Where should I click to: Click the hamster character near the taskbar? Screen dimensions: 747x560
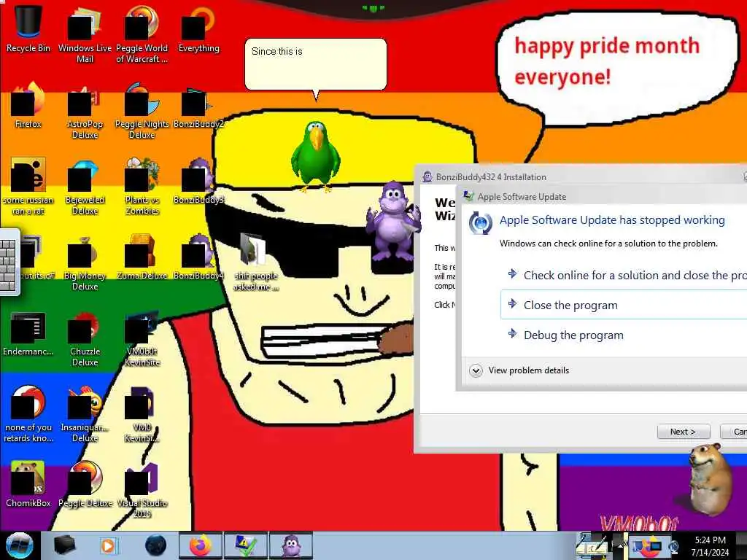point(710,478)
